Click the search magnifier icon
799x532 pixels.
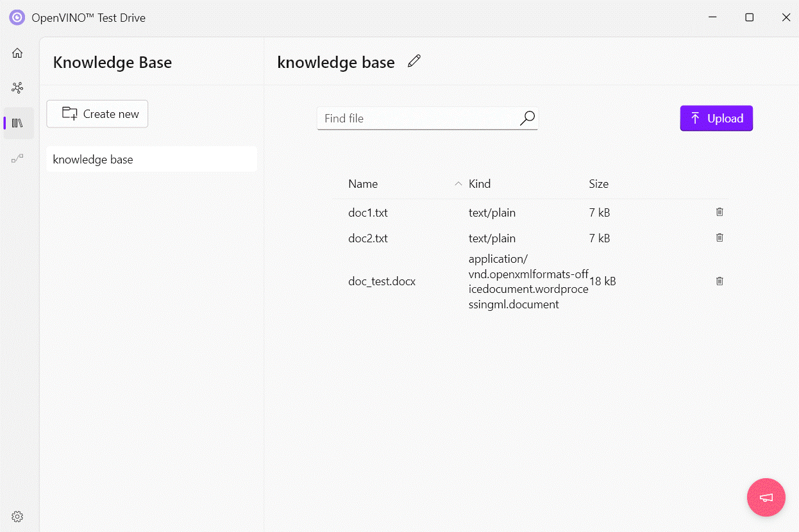click(x=527, y=118)
